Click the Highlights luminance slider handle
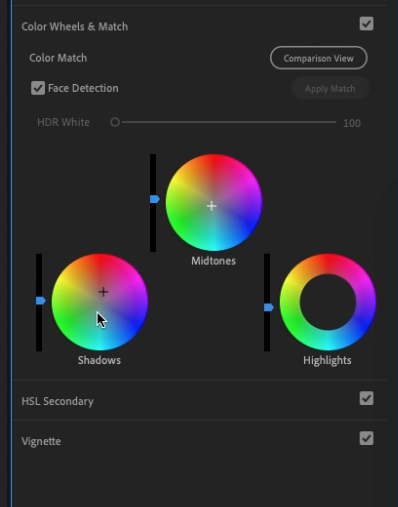 [x=268, y=307]
